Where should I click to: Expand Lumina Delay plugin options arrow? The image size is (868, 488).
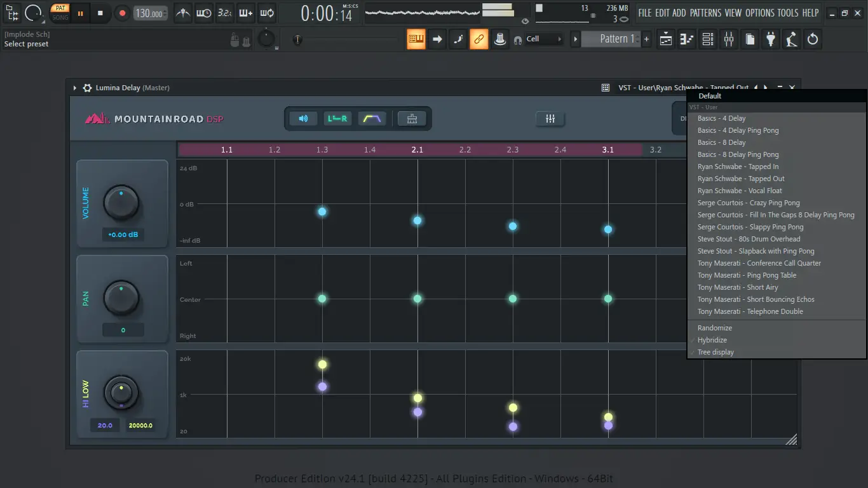point(75,88)
